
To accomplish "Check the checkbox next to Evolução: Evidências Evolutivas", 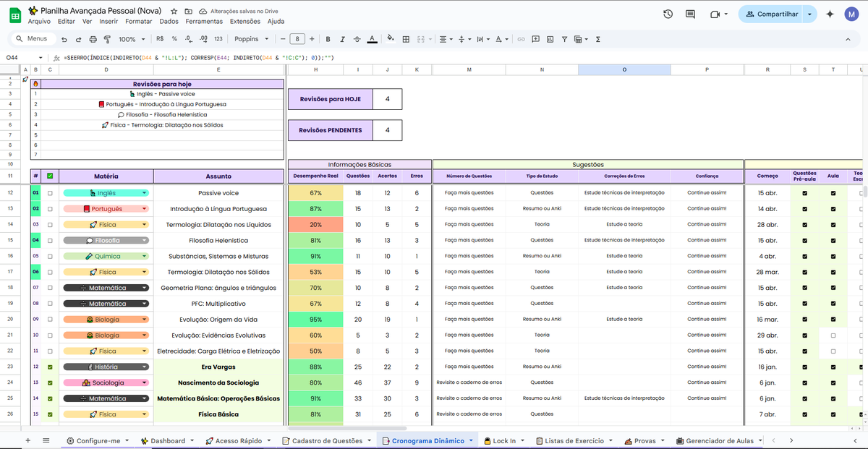I will pos(50,335).
